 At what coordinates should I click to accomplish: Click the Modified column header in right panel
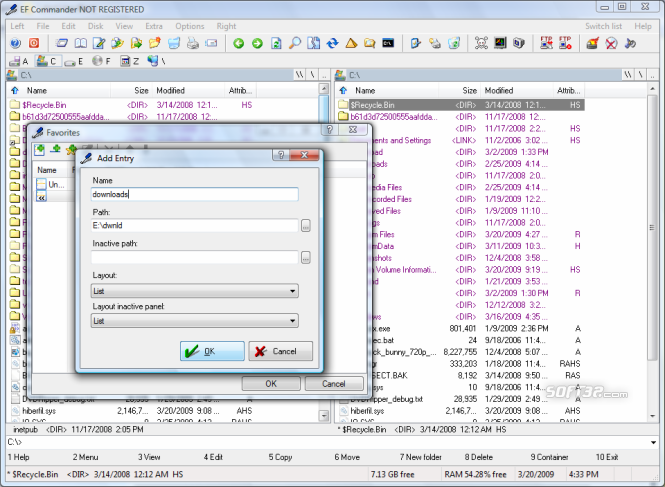pos(517,90)
